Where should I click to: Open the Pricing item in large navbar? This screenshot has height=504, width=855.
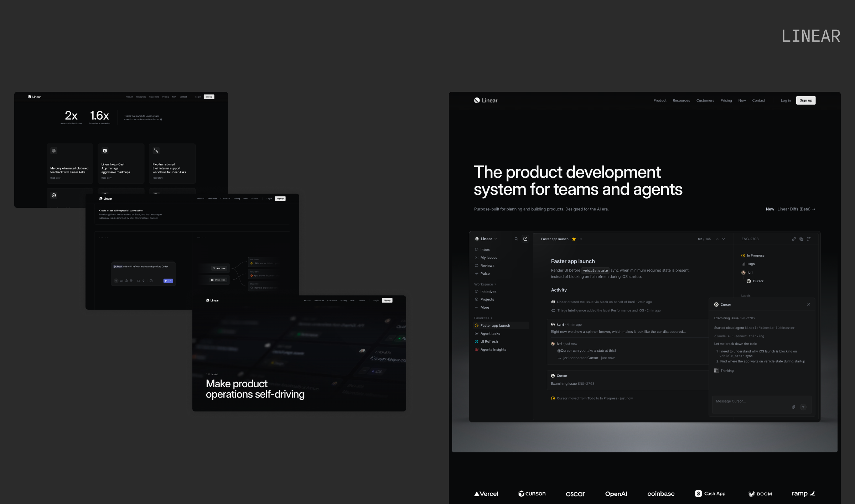coord(726,100)
